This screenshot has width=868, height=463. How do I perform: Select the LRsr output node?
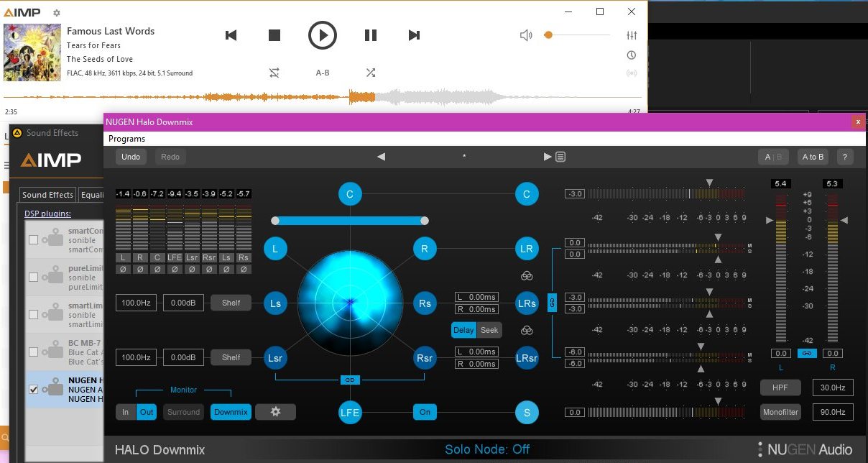527,357
